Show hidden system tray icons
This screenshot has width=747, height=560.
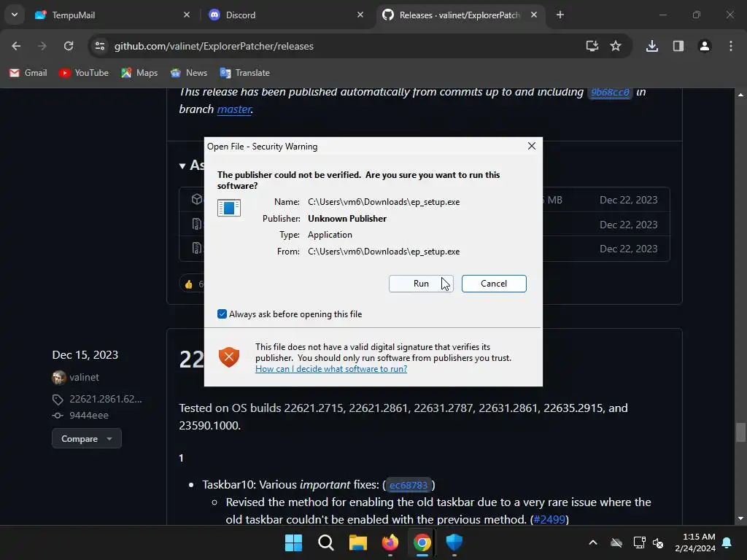593,542
